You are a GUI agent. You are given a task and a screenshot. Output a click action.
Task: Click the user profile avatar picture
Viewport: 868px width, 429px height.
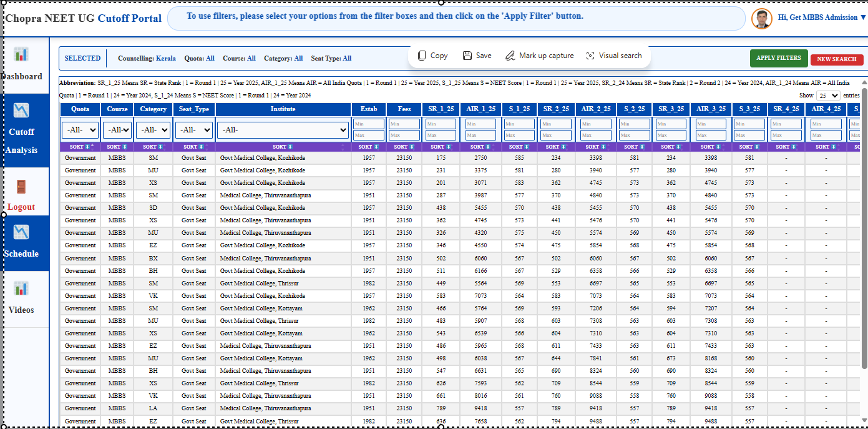761,18
